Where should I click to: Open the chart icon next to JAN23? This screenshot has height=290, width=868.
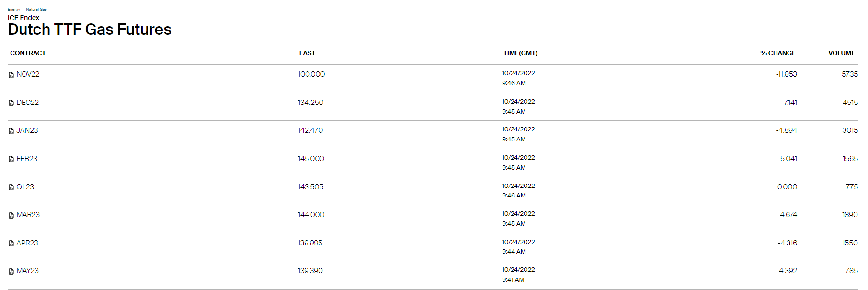(x=11, y=131)
